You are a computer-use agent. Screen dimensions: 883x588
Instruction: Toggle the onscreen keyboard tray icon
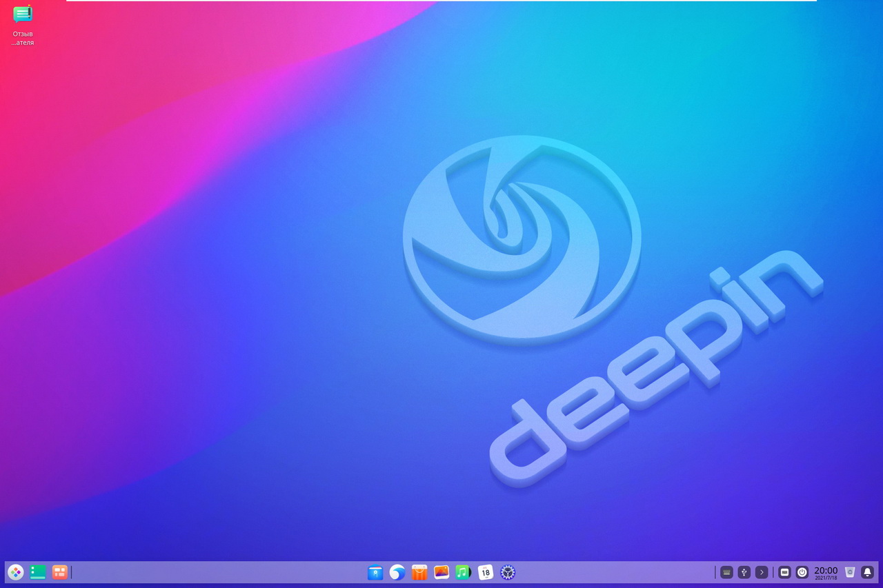[x=784, y=572]
